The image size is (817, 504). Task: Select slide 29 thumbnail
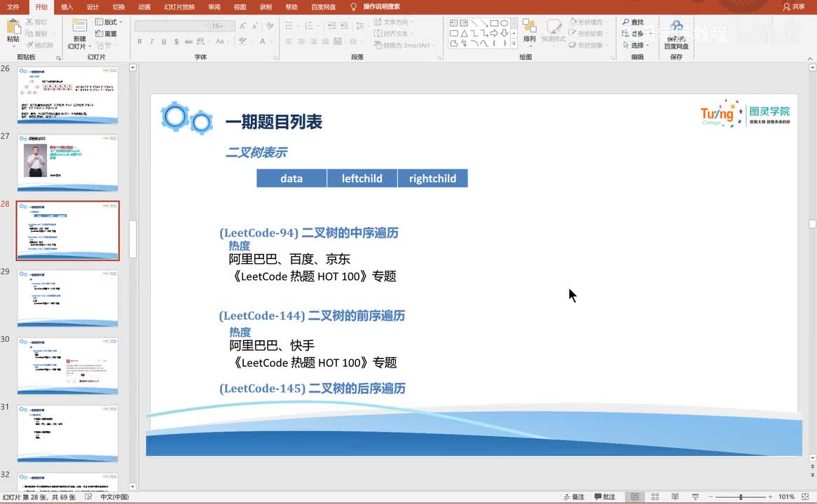[68, 297]
